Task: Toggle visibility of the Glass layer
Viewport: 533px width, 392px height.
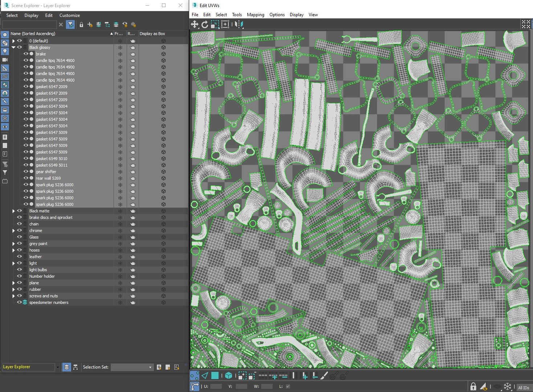Action: coord(19,237)
